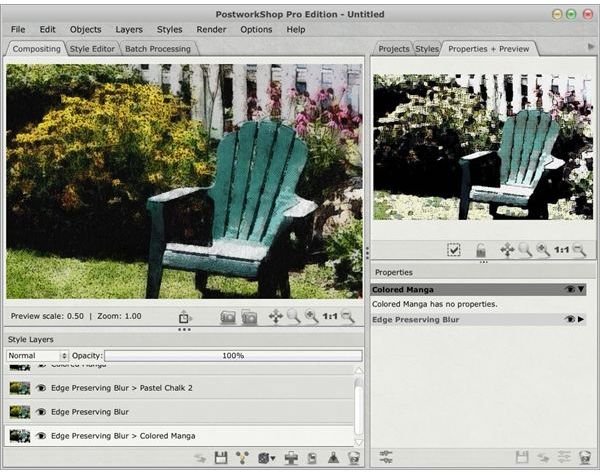Open the dice randomize dropdown under Style Layers
The height and width of the screenshot is (475, 600).
(x=267, y=458)
